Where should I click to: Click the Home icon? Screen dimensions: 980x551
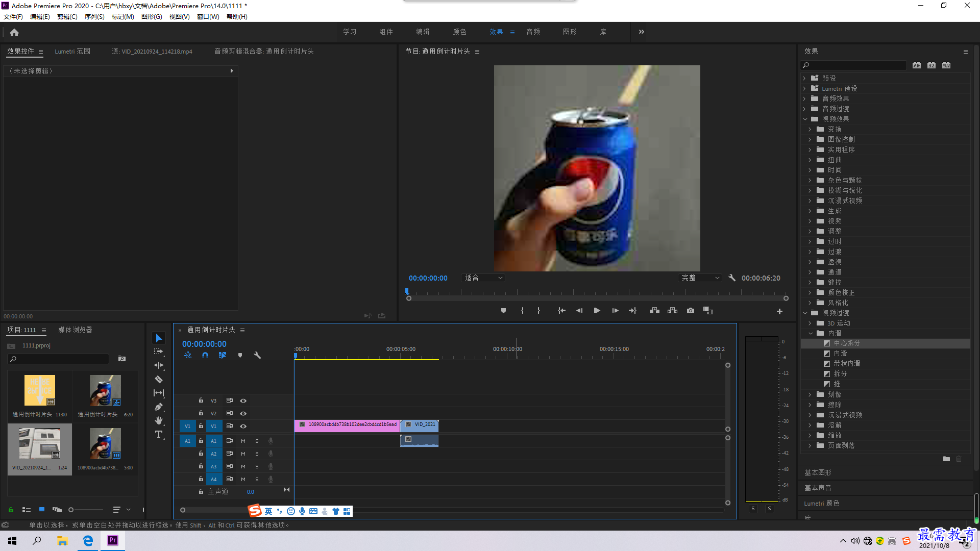14,32
